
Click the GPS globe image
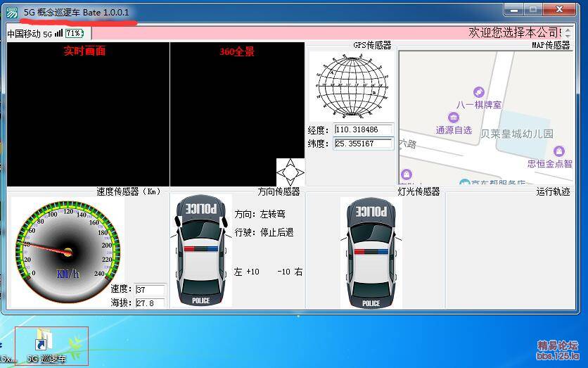click(352, 86)
